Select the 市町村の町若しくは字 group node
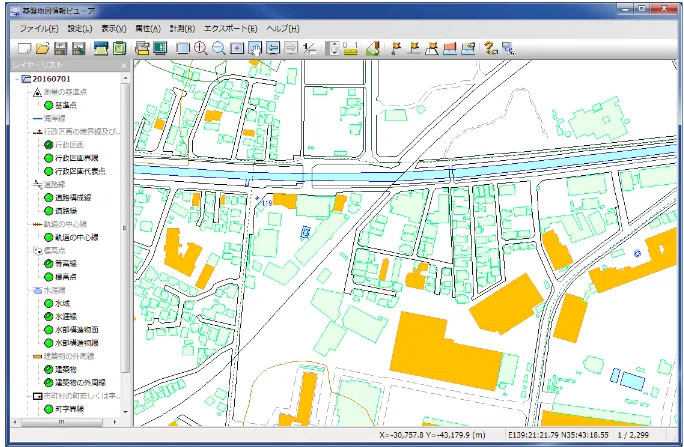The width and height of the screenshot is (684, 447). coord(82,396)
